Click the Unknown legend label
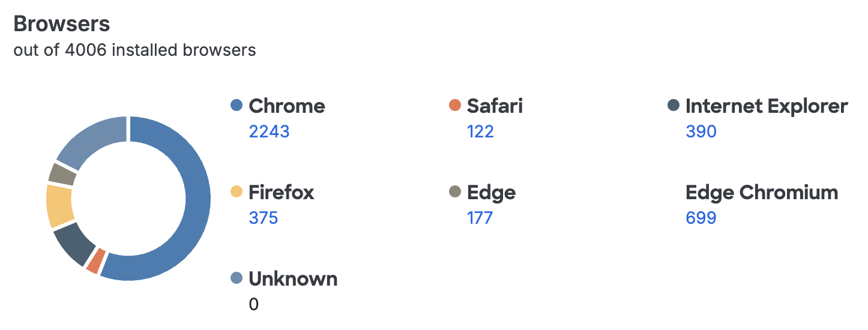This screenshot has width=868, height=330. coord(293,278)
